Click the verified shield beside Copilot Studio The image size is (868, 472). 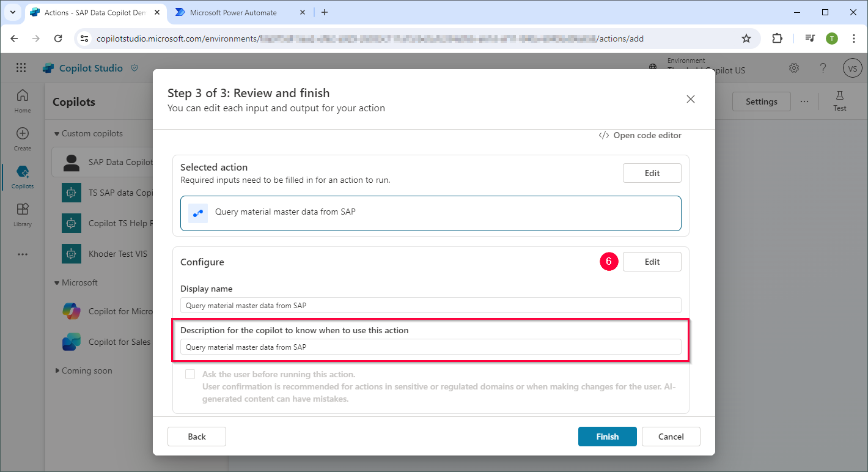click(x=134, y=68)
